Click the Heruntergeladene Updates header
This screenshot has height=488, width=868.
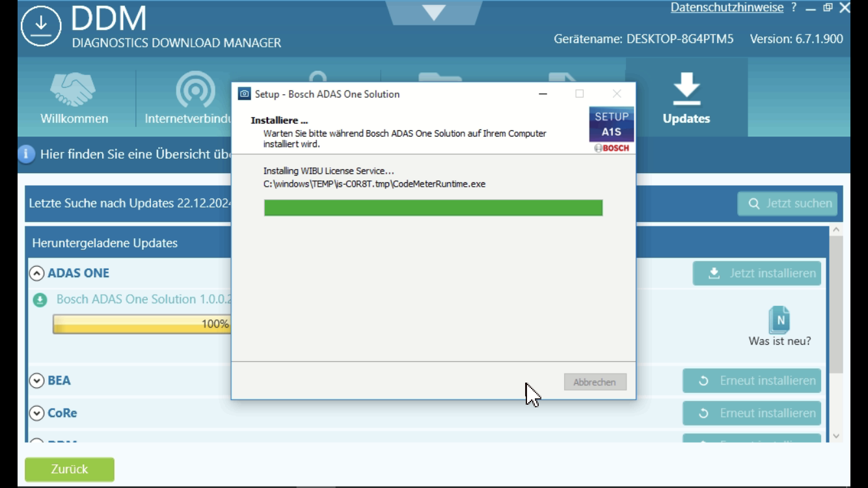105,243
